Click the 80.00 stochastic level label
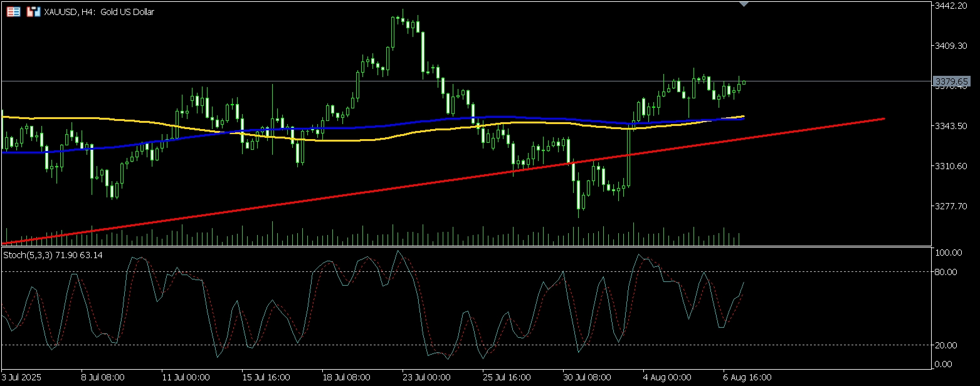This screenshot has width=980, height=386. pyautogui.click(x=947, y=272)
